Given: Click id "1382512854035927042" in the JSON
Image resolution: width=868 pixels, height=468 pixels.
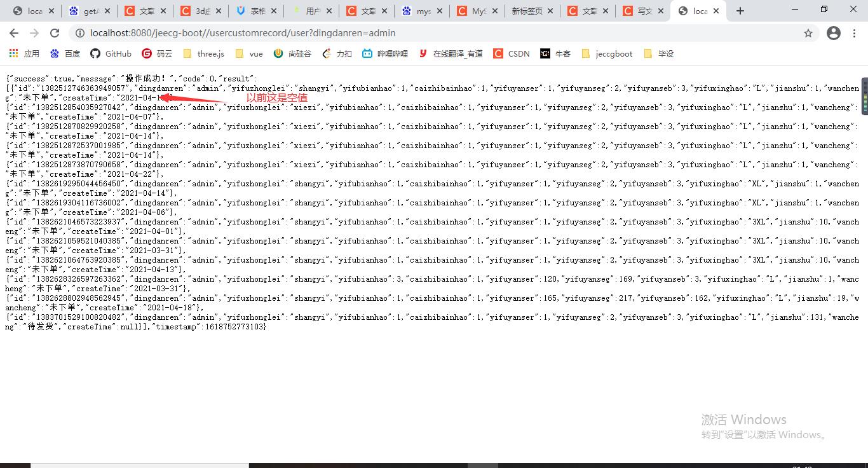Looking at the screenshot, I should (78, 107).
